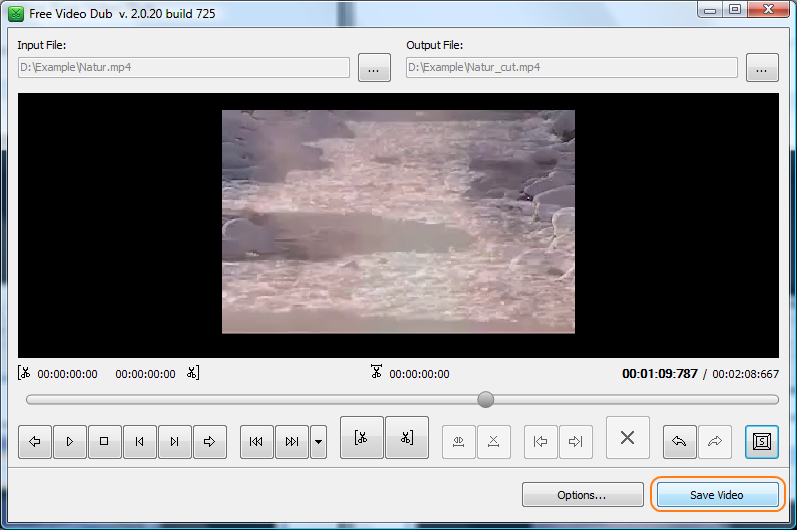Go to the left arrow button
797x530 pixels.
pyautogui.click(x=35, y=441)
